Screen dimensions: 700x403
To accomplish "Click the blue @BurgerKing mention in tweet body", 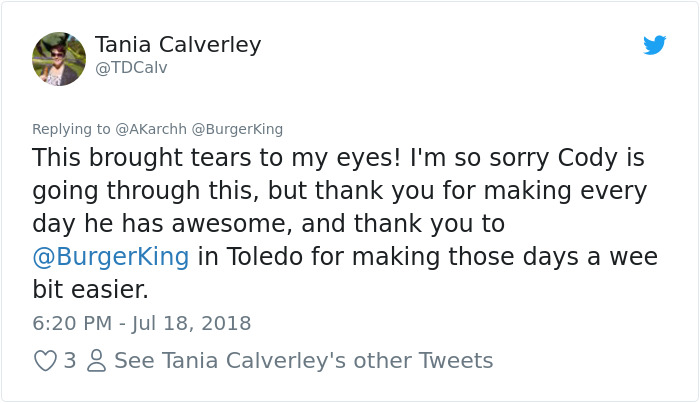I will [x=111, y=256].
